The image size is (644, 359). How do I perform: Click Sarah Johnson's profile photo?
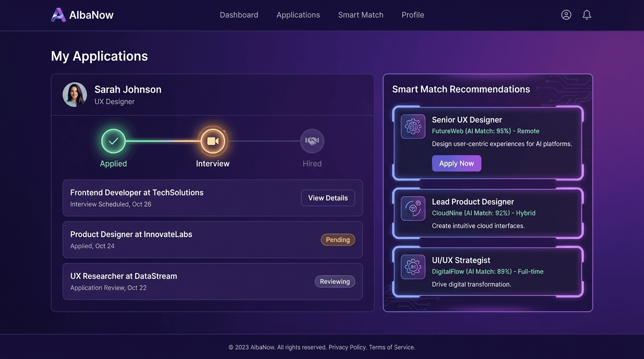(x=75, y=95)
